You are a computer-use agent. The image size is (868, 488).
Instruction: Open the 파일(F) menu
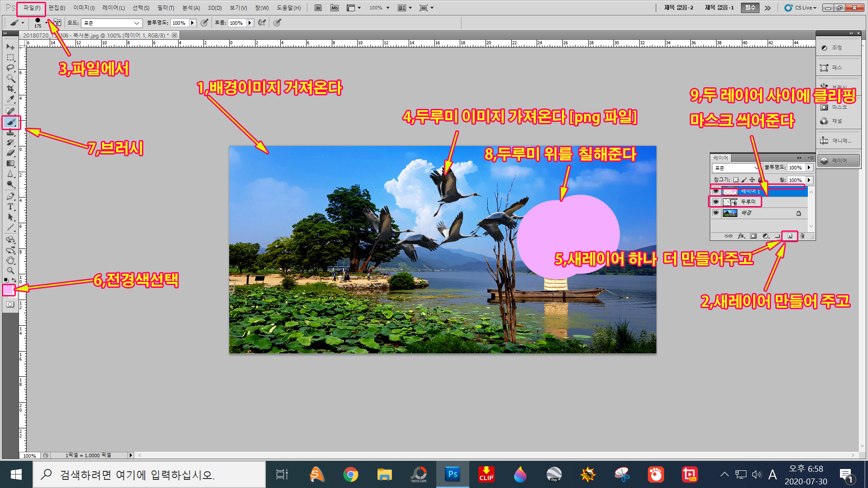pos(32,8)
